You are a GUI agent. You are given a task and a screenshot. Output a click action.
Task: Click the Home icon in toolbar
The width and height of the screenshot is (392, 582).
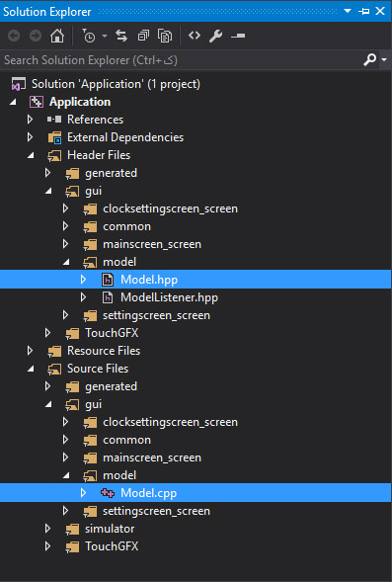(x=56, y=36)
